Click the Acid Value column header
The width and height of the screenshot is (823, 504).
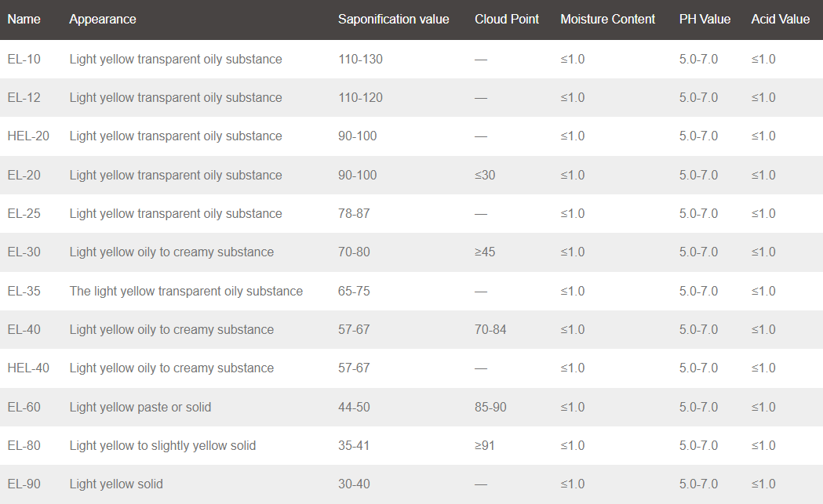point(781,20)
